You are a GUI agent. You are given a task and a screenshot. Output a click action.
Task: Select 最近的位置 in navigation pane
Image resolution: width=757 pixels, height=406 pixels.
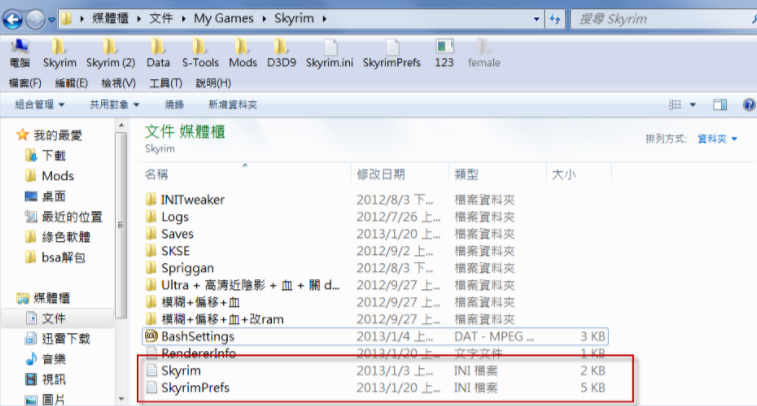pos(63,217)
